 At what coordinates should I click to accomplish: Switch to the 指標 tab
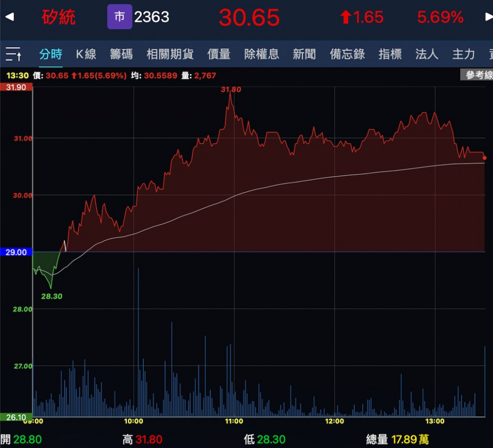[x=390, y=54]
